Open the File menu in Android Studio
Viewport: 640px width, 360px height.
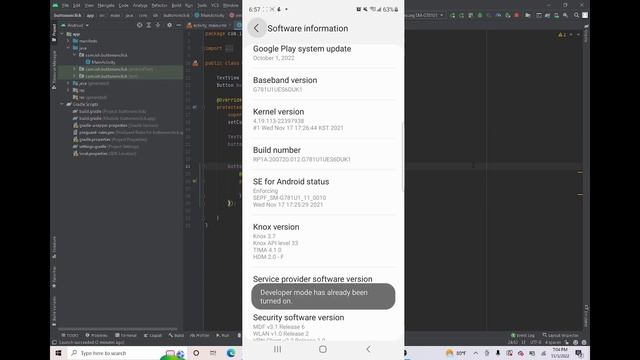tap(65, 5)
